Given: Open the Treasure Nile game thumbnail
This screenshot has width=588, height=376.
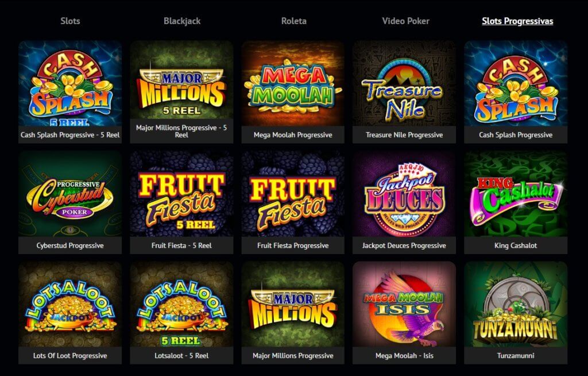Looking at the screenshot, I should pos(404,83).
